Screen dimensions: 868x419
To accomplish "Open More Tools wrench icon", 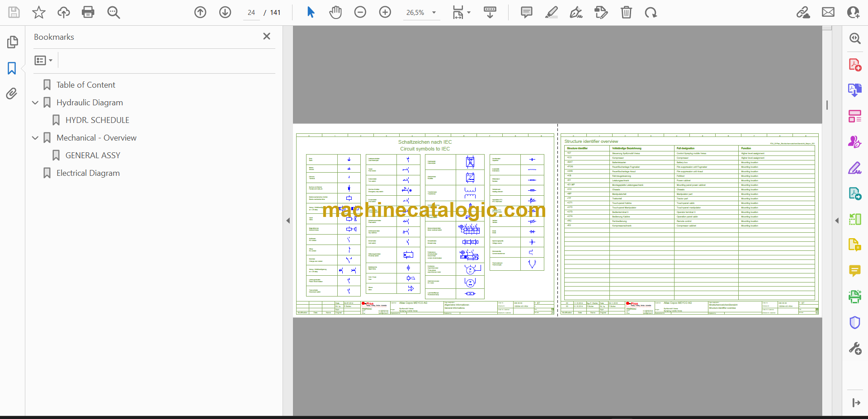I will pyautogui.click(x=855, y=348).
